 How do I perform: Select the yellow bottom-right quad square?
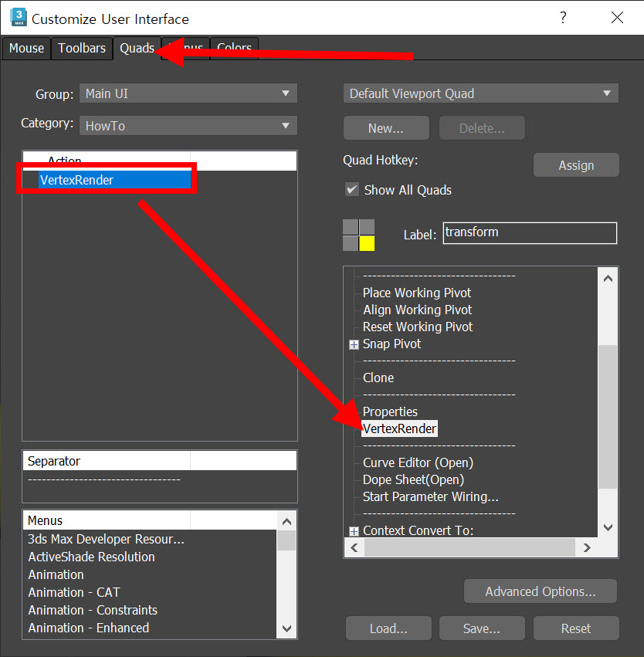coord(367,243)
